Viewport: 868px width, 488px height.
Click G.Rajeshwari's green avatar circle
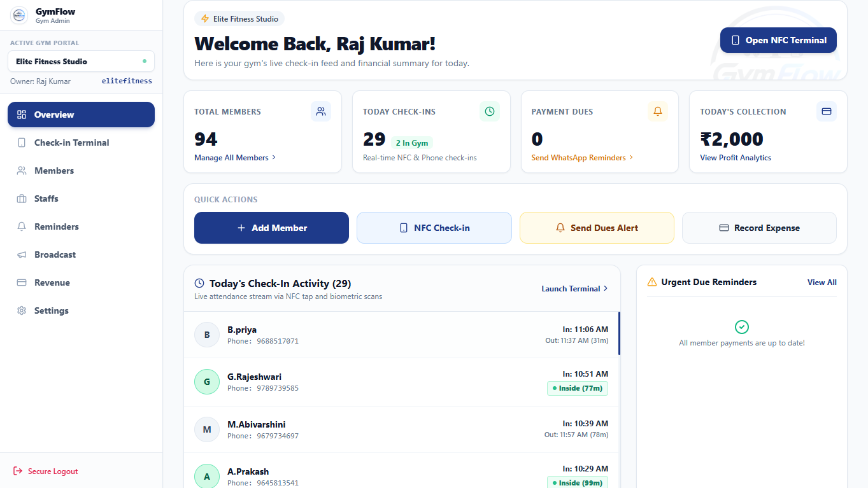point(207,382)
